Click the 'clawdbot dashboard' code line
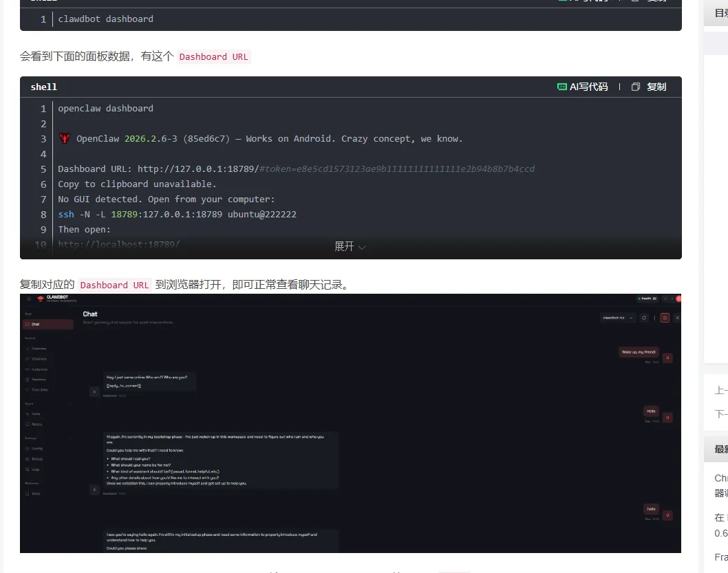728x573 pixels. tap(105, 19)
